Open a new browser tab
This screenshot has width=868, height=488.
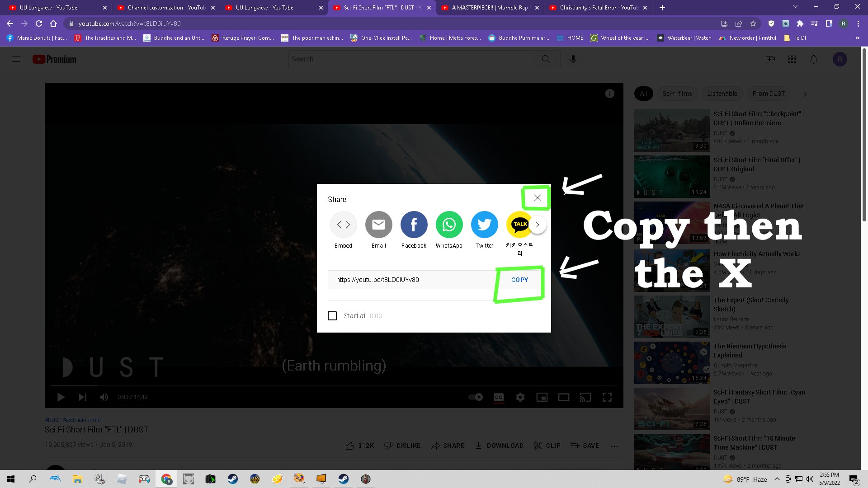coord(662,8)
